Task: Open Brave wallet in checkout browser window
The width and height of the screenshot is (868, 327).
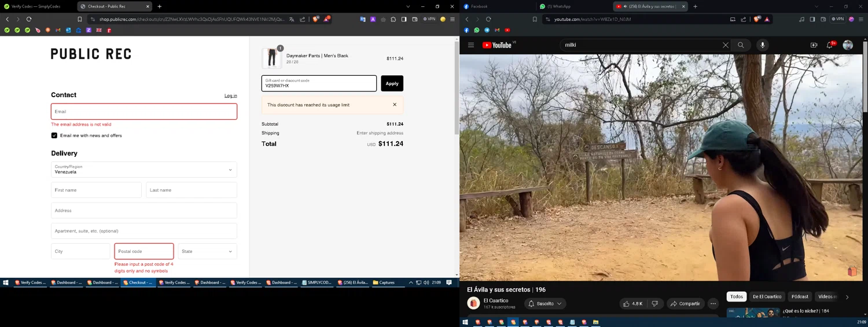Action: point(415,19)
